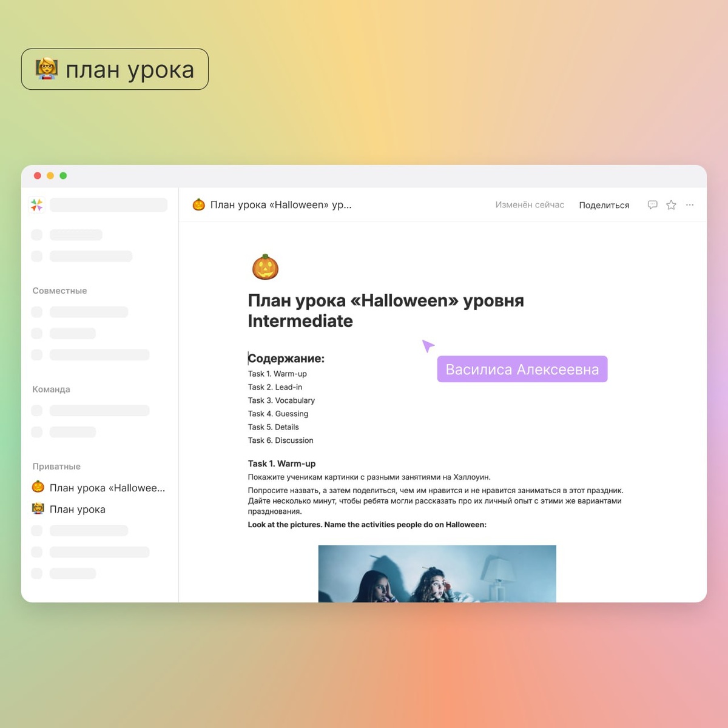The height and width of the screenshot is (728, 728).
Task: Open the comments speech bubble icon
Action: coord(652,205)
